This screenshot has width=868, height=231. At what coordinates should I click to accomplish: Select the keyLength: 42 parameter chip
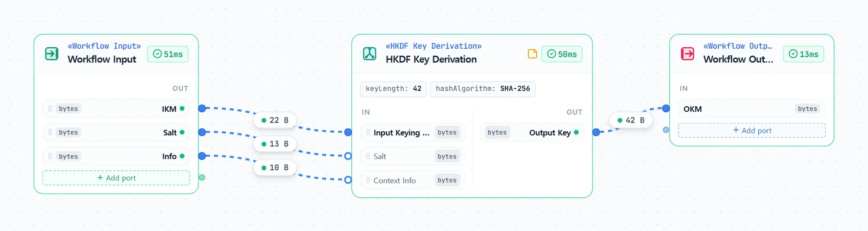click(393, 89)
